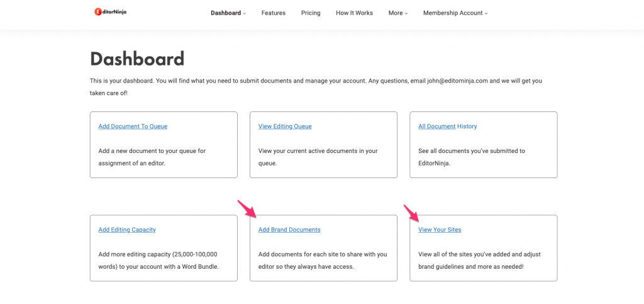Follow the View Your Sites link

coord(440,230)
